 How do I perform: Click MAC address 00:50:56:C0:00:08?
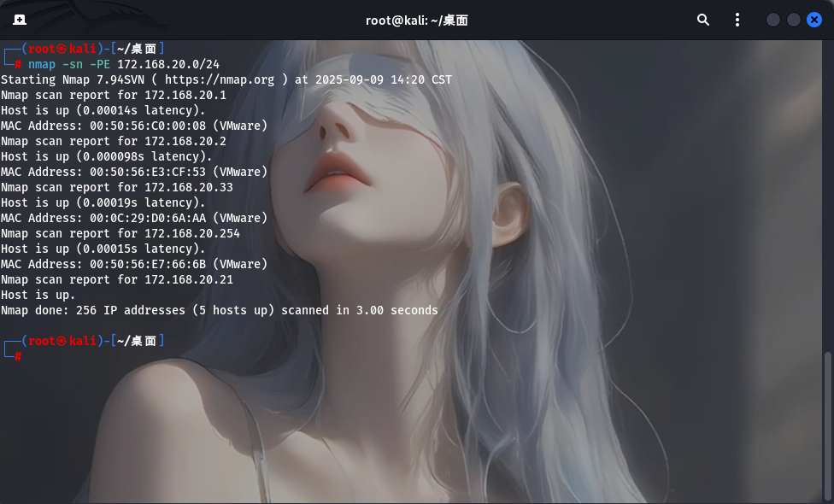pyautogui.click(x=147, y=126)
